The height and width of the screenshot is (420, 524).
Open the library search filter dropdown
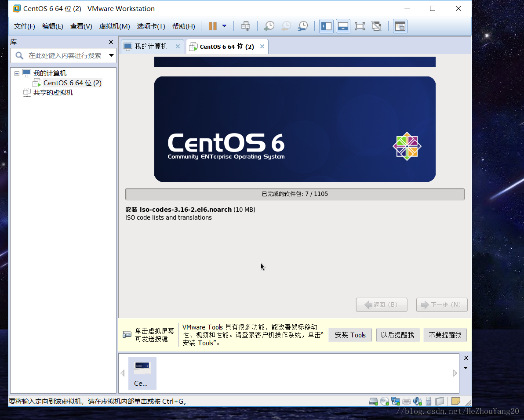tap(111, 55)
